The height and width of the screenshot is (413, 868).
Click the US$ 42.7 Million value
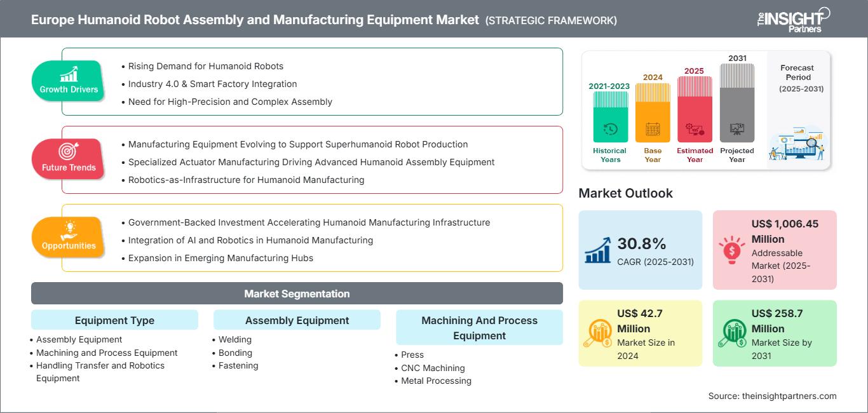click(x=641, y=321)
